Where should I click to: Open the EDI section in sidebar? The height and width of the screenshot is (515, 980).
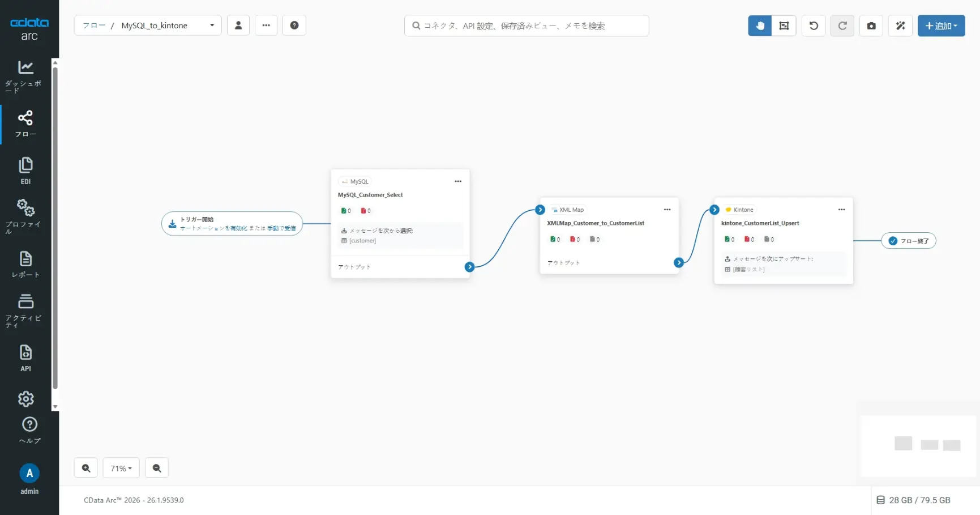(25, 171)
